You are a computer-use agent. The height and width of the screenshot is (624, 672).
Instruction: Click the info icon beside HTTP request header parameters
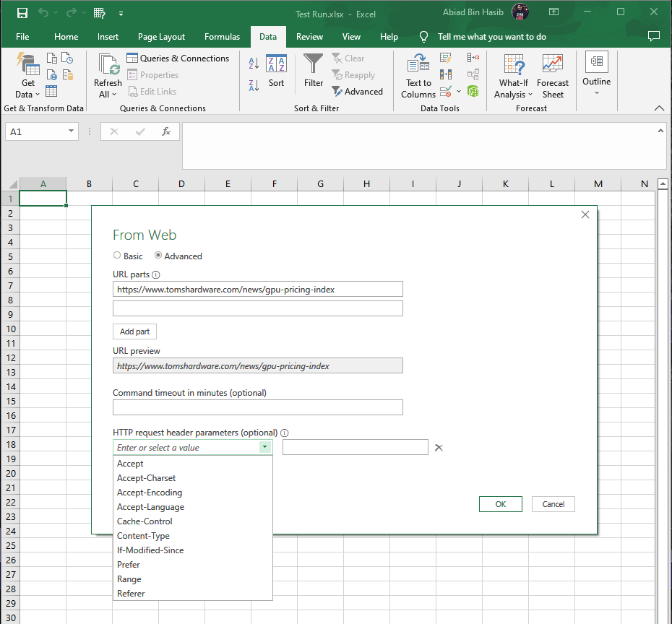tap(284, 433)
